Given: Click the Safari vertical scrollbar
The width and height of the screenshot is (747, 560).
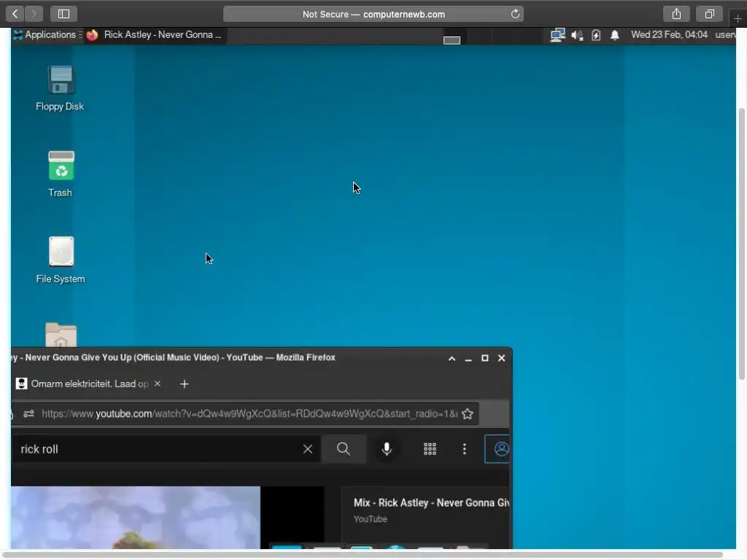Looking at the screenshot, I should pos(742,244).
